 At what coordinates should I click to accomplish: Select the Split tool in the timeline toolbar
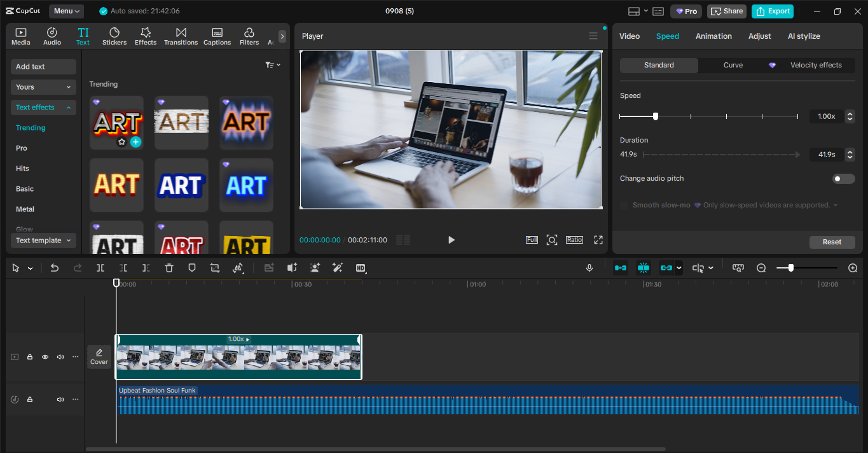pos(100,268)
